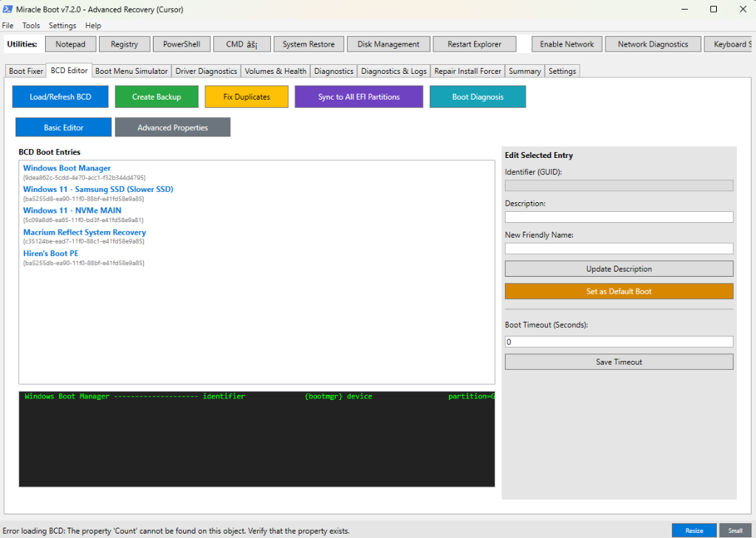The width and height of the screenshot is (756, 538).
Task: Enable Network from the toolbar
Action: [x=566, y=44]
